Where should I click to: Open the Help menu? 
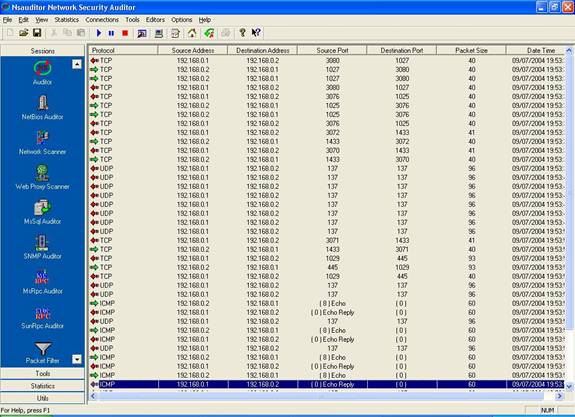pos(205,20)
